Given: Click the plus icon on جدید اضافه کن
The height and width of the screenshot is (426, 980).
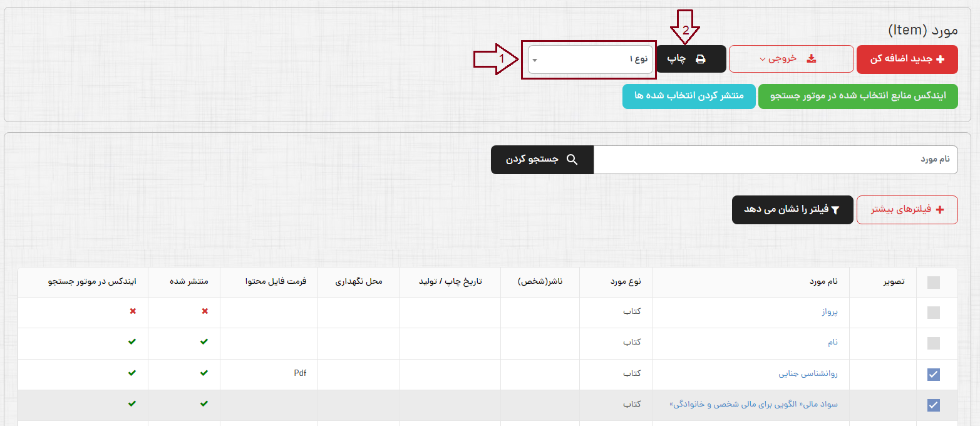Looking at the screenshot, I should point(940,59).
